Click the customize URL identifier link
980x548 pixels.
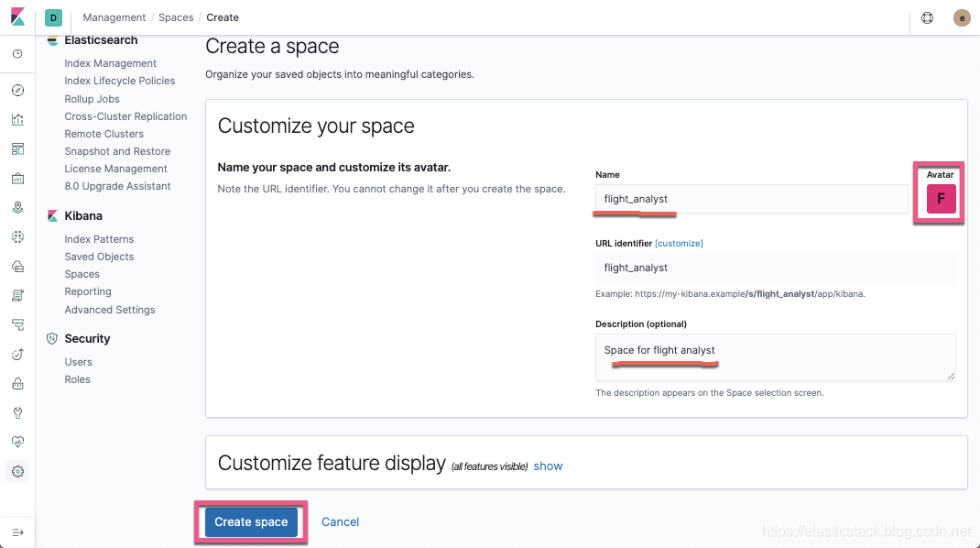[x=679, y=244]
